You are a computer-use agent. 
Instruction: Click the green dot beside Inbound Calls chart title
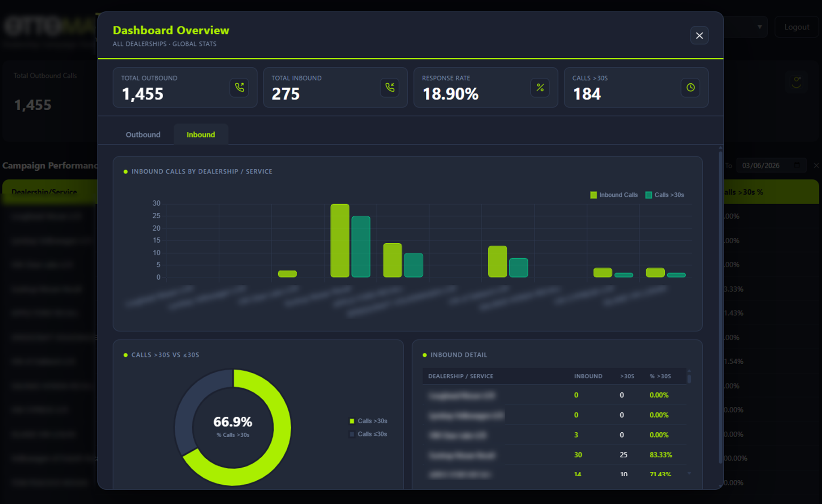125,171
